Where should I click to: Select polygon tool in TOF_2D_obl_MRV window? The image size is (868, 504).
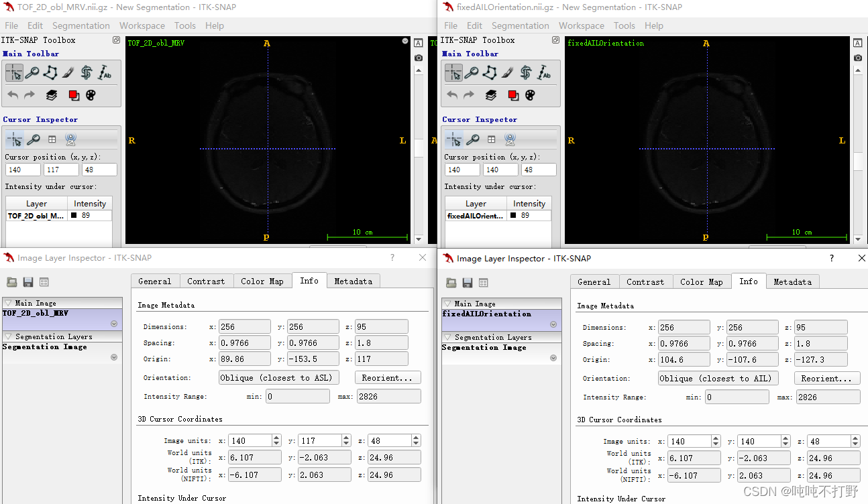coord(50,73)
